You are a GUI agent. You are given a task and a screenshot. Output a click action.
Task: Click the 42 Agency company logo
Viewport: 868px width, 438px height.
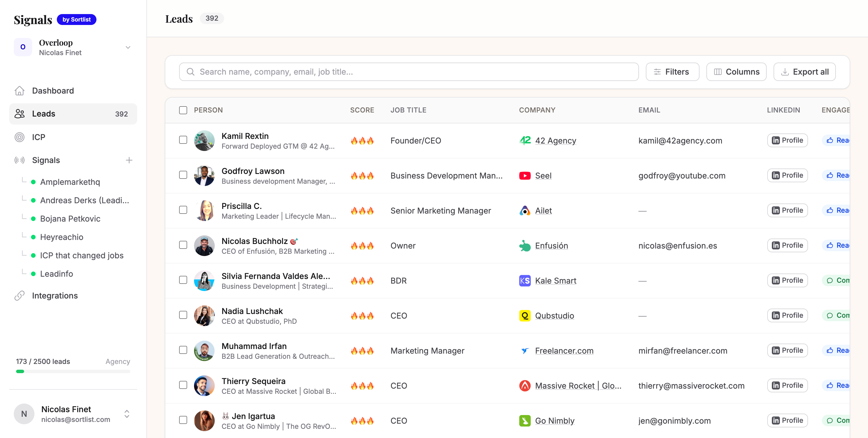(x=525, y=140)
